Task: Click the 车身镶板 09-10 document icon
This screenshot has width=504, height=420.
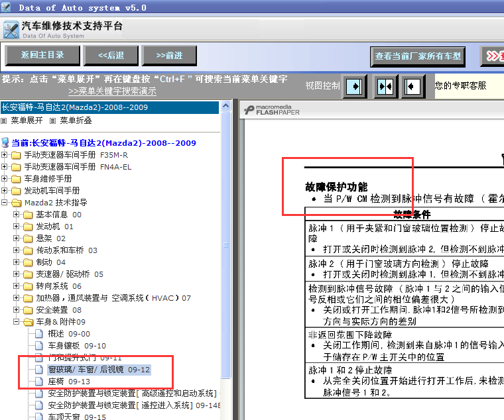Action: tap(39, 346)
